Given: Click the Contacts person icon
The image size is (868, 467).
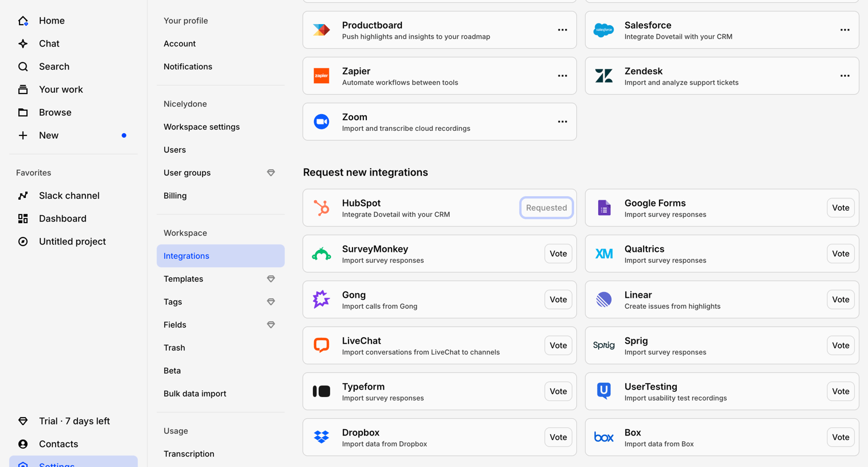Looking at the screenshot, I should 23,444.
